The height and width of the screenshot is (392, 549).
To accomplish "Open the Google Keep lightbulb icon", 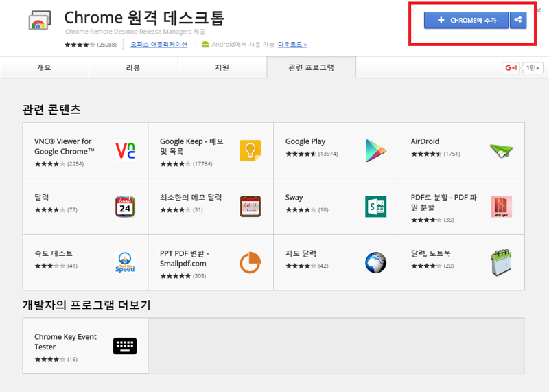I will [250, 150].
